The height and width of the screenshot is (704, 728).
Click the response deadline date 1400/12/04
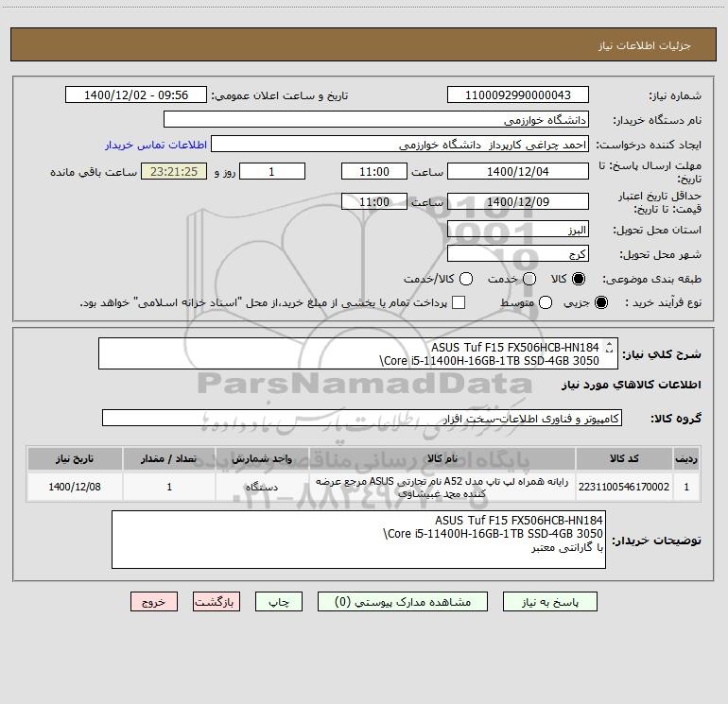click(518, 172)
